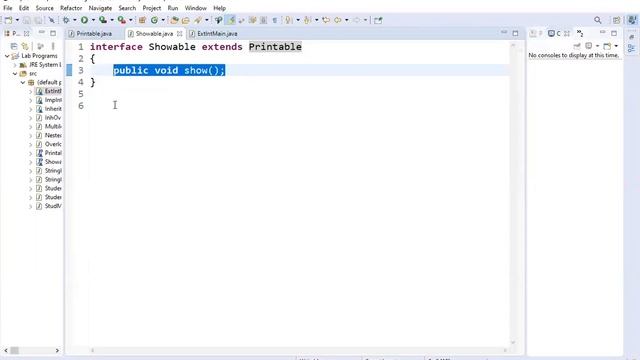
Task: Click the Outline icon in right sidebar
Action: tap(631, 49)
